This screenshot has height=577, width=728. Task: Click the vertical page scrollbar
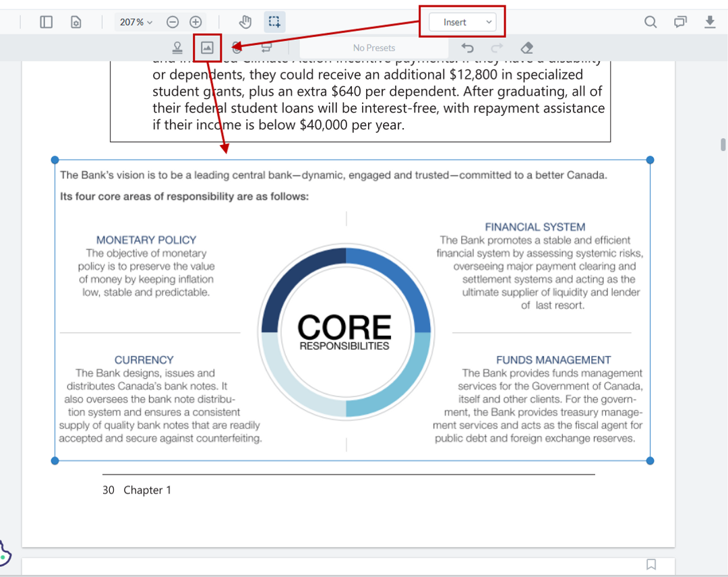[x=723, y=144]
